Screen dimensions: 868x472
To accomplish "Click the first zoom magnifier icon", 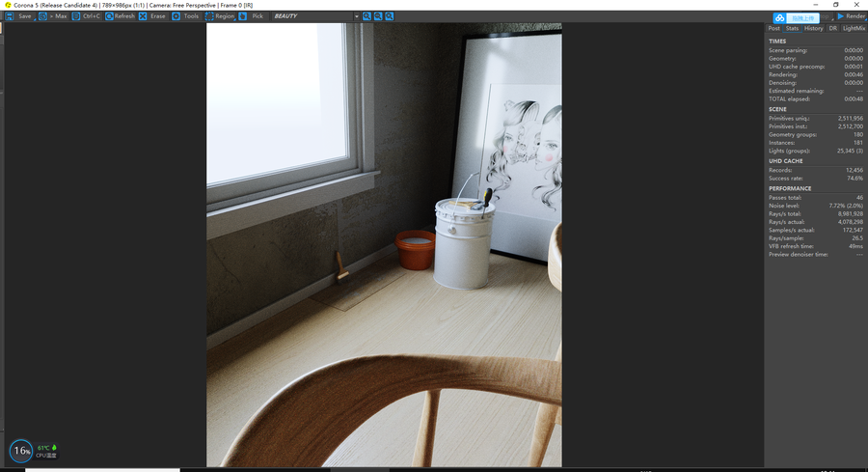I will coord(366,16).
